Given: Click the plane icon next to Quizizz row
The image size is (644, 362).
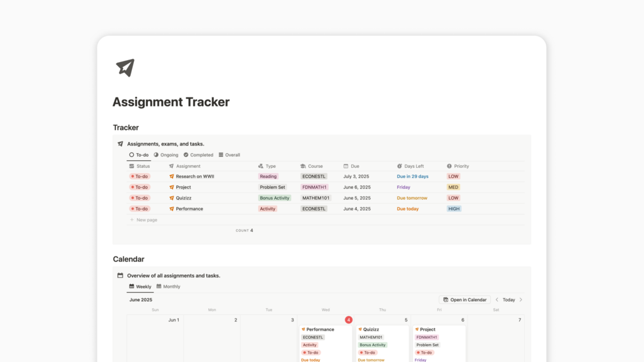Looking at the screenshot, I should (172, 198).
